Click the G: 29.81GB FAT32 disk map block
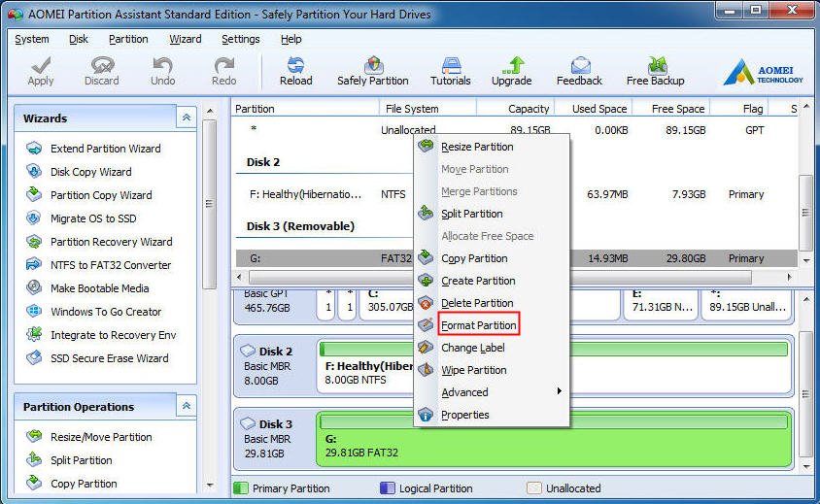The width and height of the screenshot is (820, 504). coord(555,440)
